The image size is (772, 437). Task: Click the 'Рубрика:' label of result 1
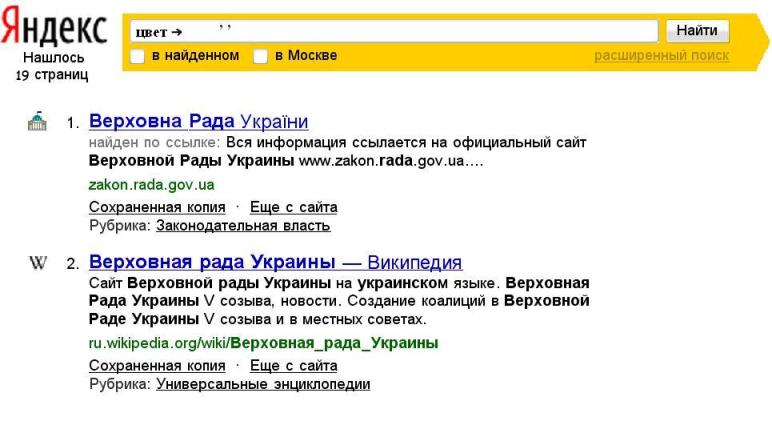120,226
